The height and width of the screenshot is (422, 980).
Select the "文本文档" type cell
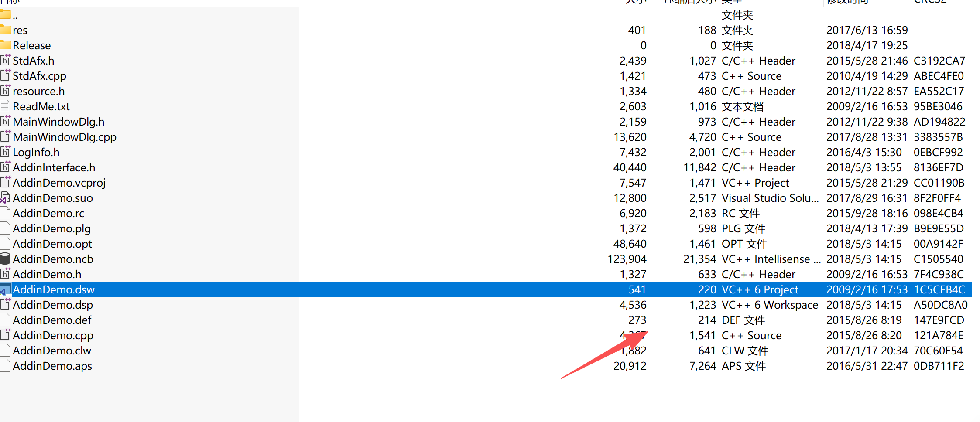coord(743,106)
